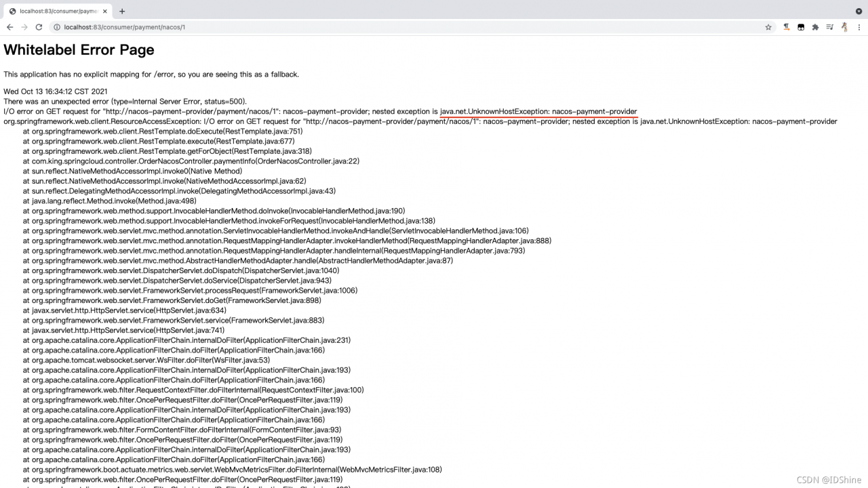Open the paragraph-symbol extension
The image size is (868, 488).
coord(787,27)
